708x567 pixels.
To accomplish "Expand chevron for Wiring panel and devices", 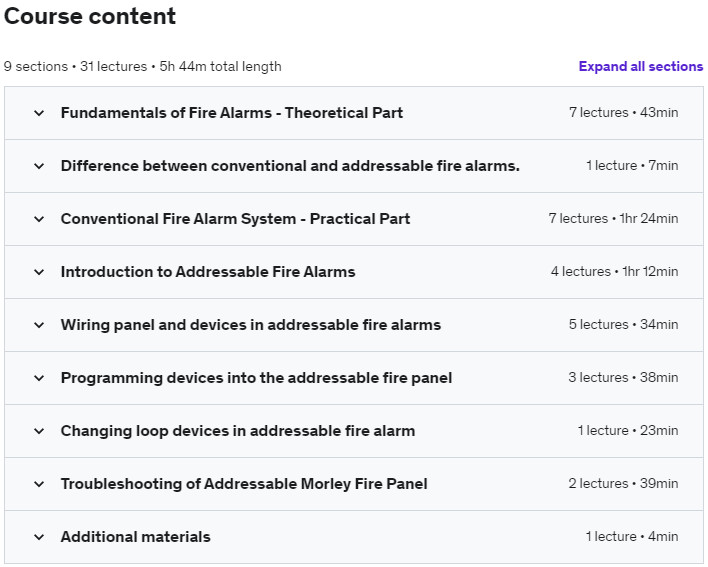I will [39, 325].
